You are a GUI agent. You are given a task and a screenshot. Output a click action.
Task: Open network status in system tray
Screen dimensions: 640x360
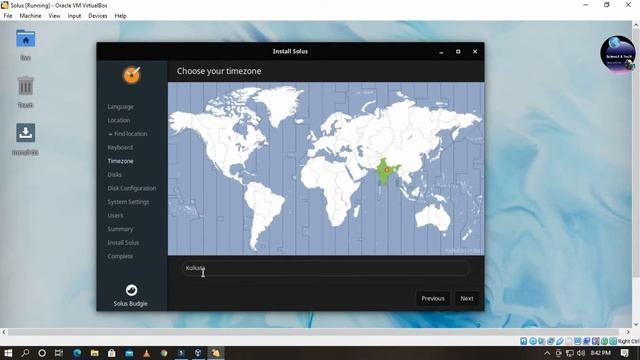click(570, 353)
